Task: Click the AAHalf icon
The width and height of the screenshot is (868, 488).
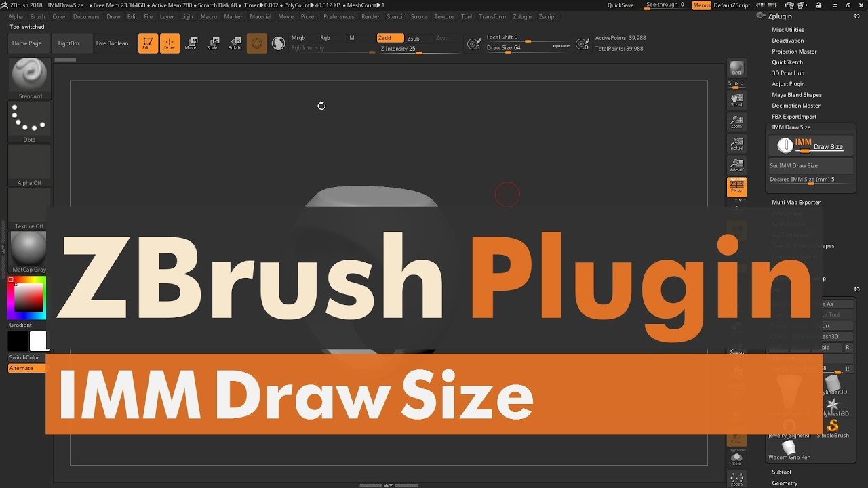Action: tap(736, 165)
